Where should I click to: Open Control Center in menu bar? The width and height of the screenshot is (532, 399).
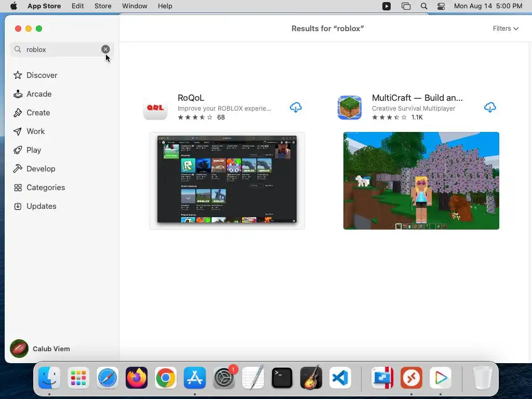pos(441,6)
